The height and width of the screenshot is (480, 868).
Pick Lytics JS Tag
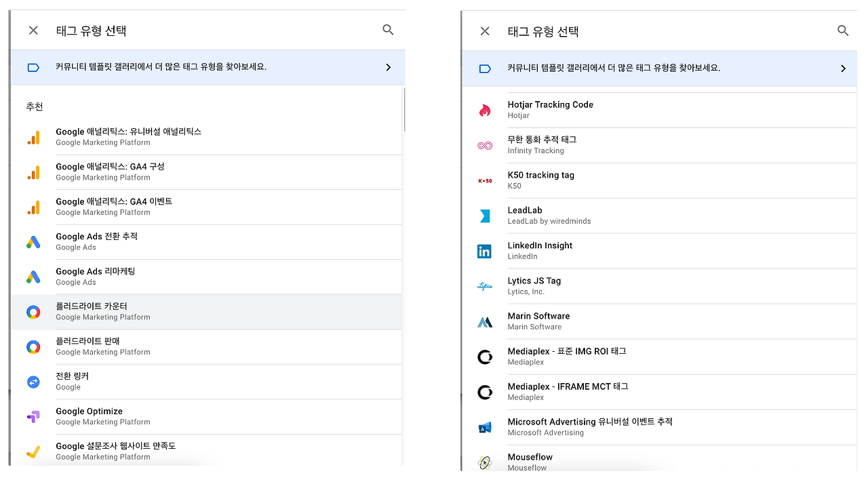coord(660,286)
